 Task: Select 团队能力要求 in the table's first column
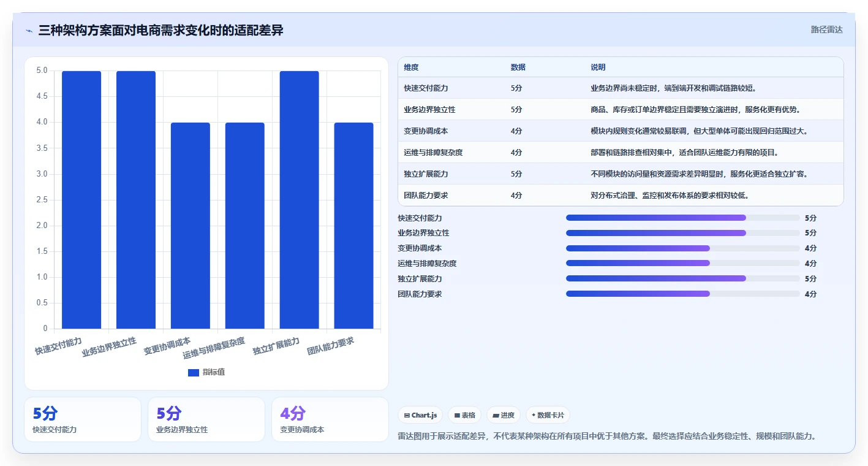426,196
